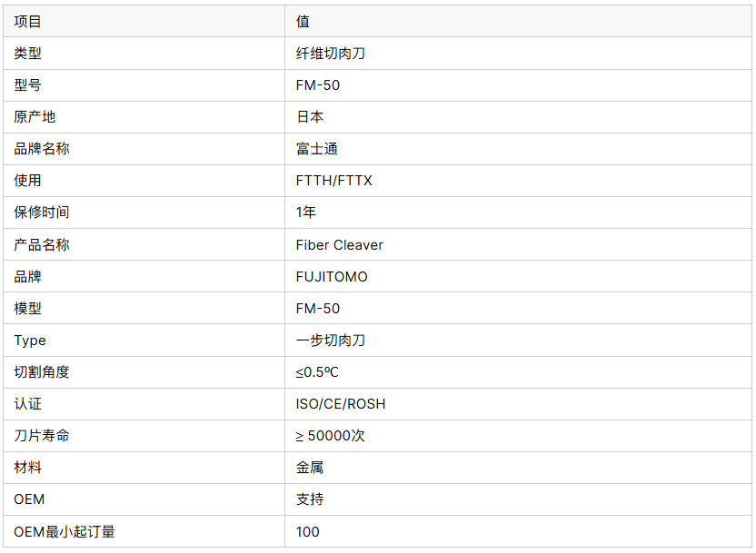Click the 金属 material value
The width and height of the screenshot is (756, 553).
tap(310, 468)
